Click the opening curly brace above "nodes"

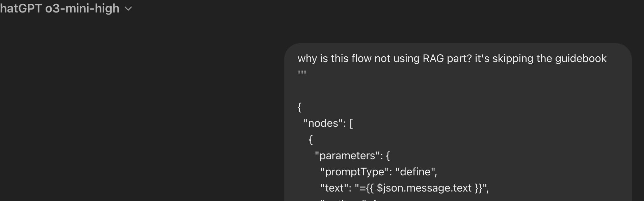pos(299,107)
